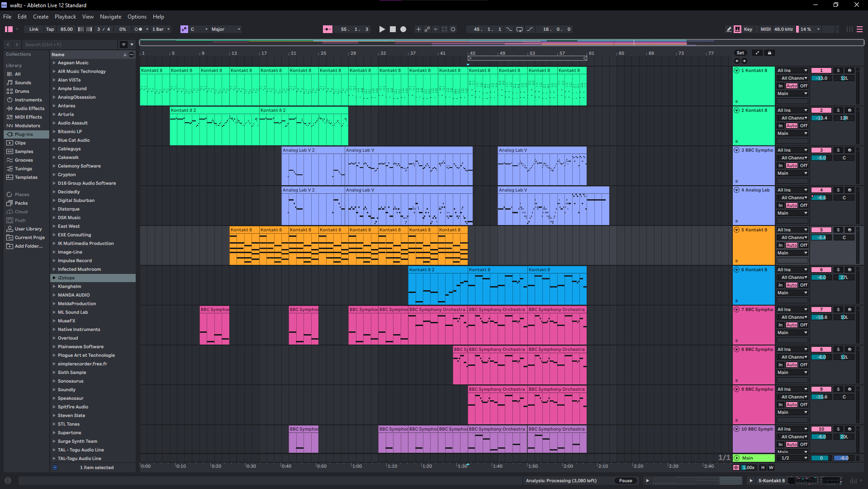Switch to Arrangement view with the lines icon
This screenshot has height=489, width=868.
tap(859, 29)
